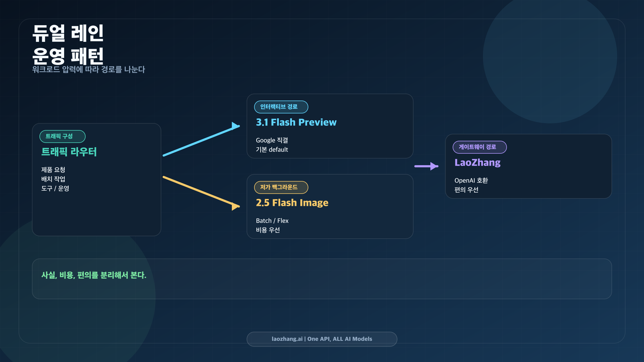Screen dimensions: 644x362
Task: Click the purple arrow pointing to LaoZhang
Action: pyautogui.click(x=426, y=166)
